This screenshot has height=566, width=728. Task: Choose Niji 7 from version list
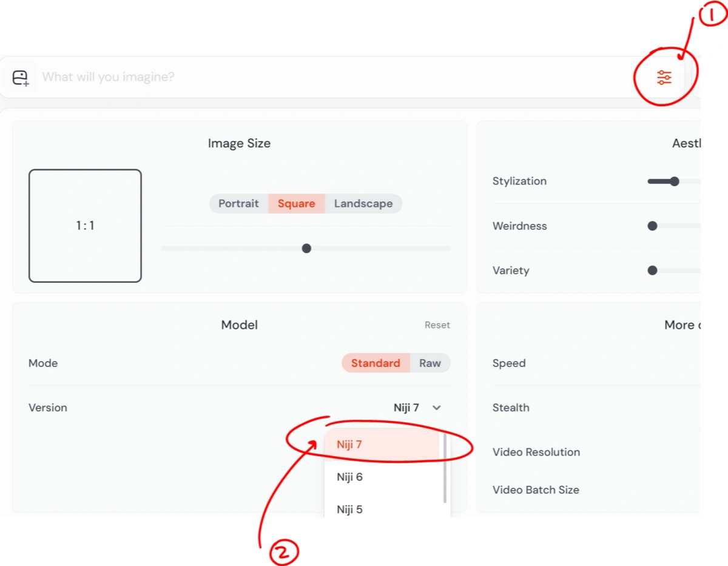click(349, 445)
